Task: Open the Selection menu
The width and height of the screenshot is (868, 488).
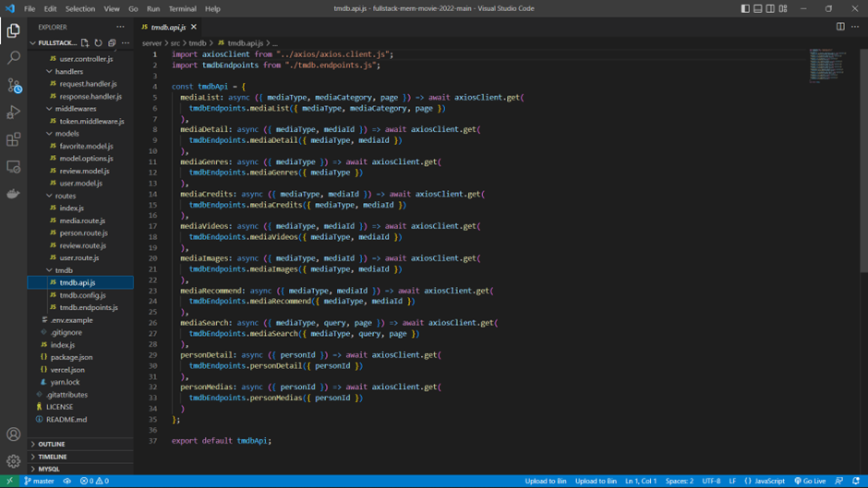Action: [80, 8]
